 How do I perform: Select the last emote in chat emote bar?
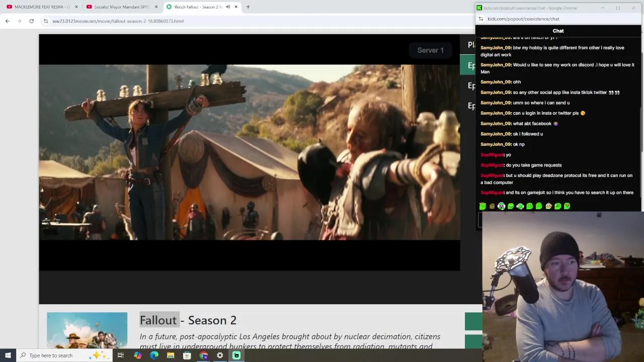coord(567,206)
